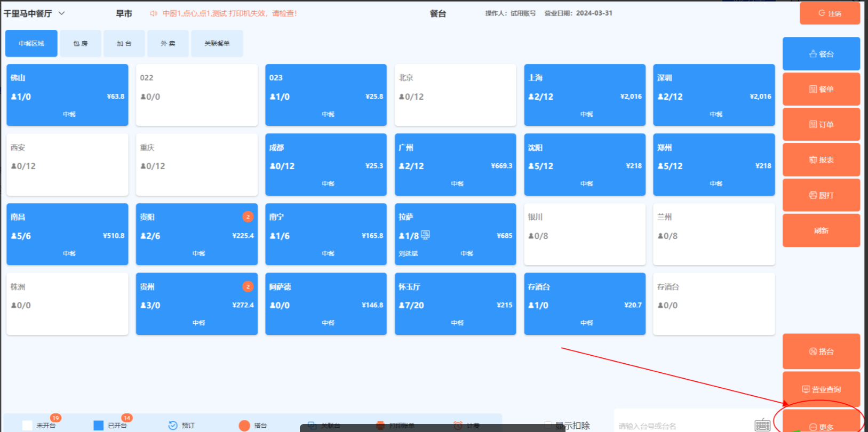Open the 搭台 table sharing function
868x432 pixels.
821,351
